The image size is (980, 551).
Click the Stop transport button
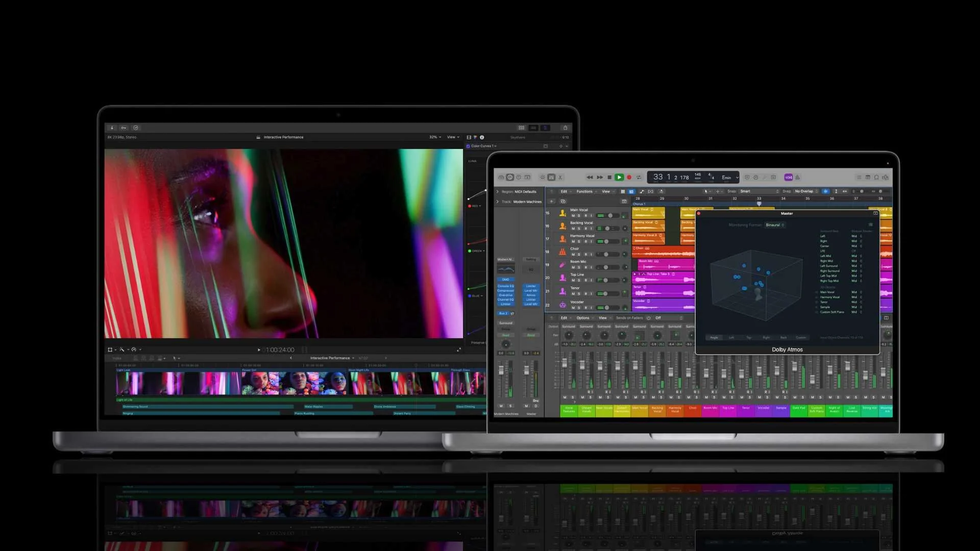pyautogui.click(x=609, y=178)
